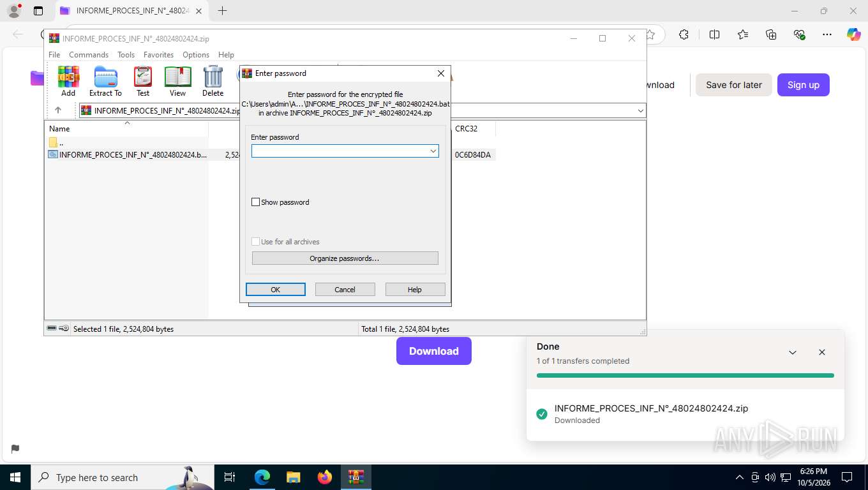This screenshot has height=490, width=868.
Task: Click the purple Download button
Action: (434, 351)
